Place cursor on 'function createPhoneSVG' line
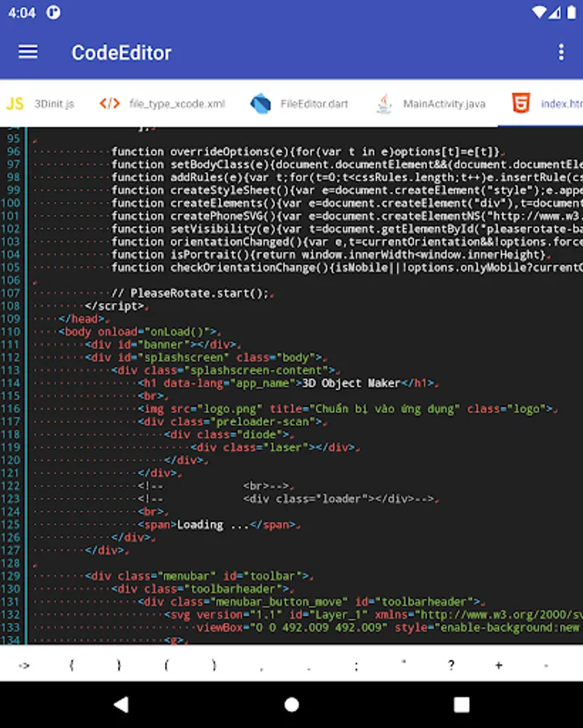This screenshot has width=583, height=728. 347,216
